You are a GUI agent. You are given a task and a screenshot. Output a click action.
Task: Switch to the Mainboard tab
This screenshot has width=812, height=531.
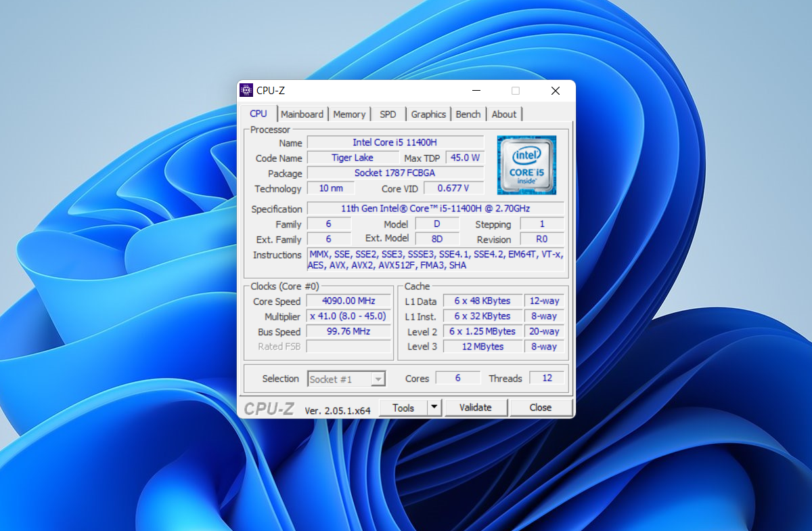pyautogui.click(x=302, y=114)
